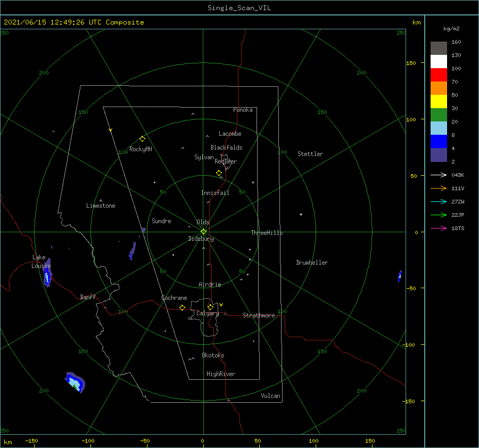Click the white 04DK arrow in legend
Image resolution: width=479 pixels, height=448 pixels.
coord(439,175)
